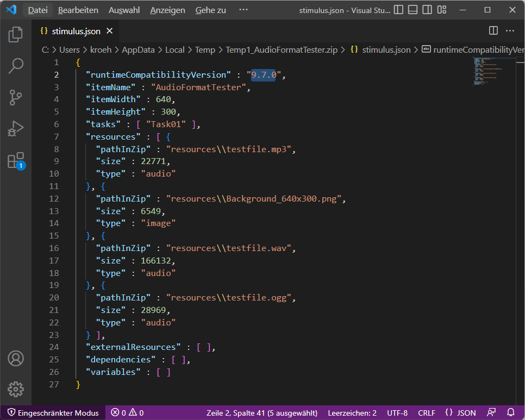Toggle the bottom panel layout button

(x=413, y=10)
